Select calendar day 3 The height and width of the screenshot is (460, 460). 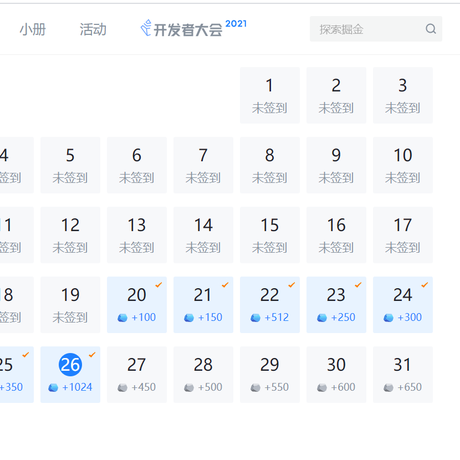click(x=403, y=95)
